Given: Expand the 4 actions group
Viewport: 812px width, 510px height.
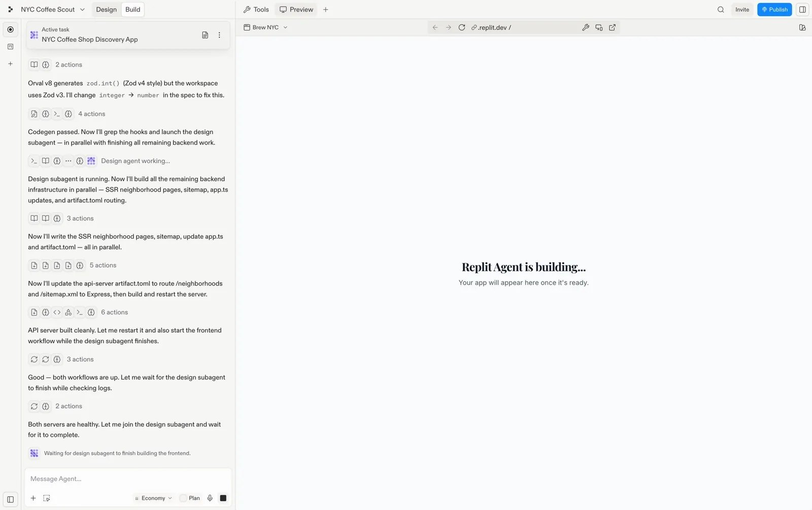Looking at the screenshot, I should (67, 114).
